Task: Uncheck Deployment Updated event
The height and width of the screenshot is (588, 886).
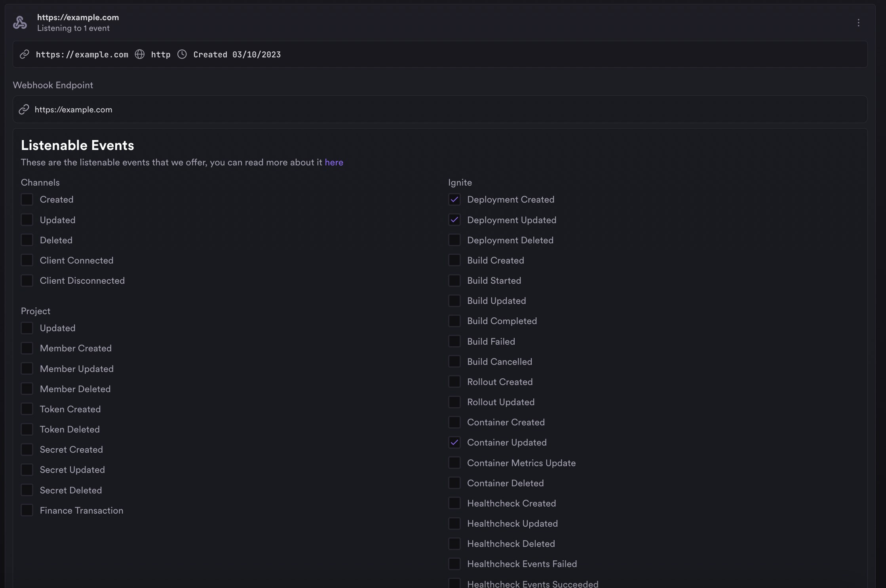Action: tap(454, 220)
